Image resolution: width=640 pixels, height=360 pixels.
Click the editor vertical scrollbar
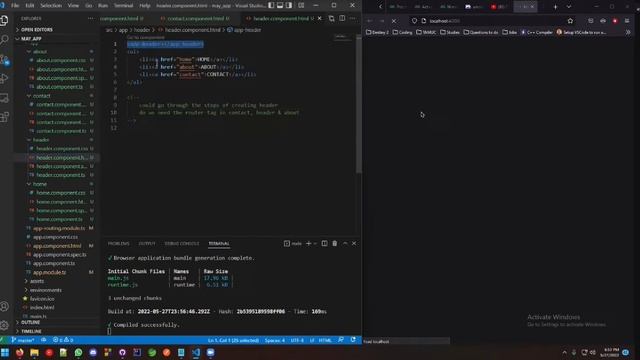359,104
